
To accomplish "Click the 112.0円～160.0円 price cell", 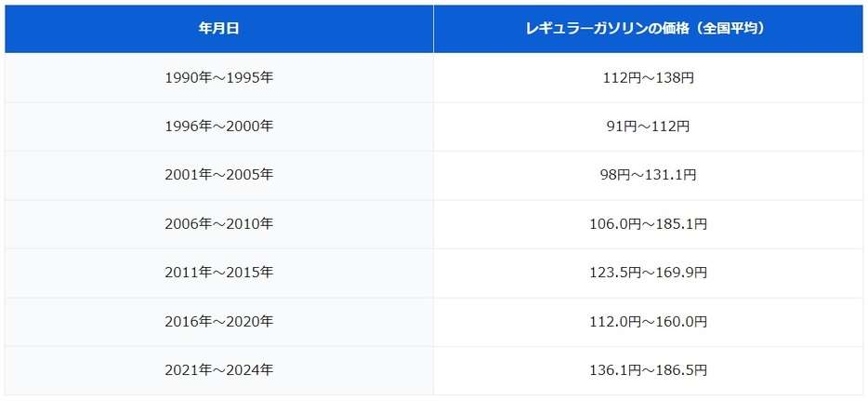I will (x=649, y=322).
